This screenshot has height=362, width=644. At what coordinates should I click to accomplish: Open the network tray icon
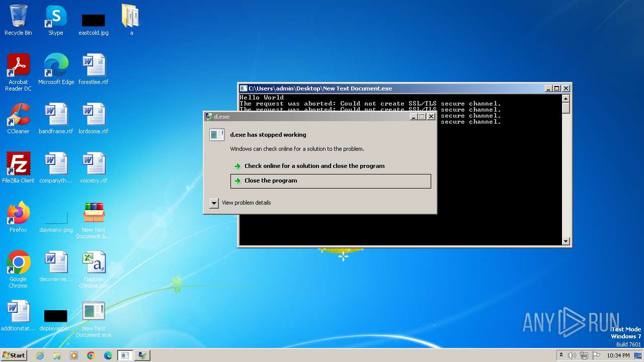coord(584,355)
